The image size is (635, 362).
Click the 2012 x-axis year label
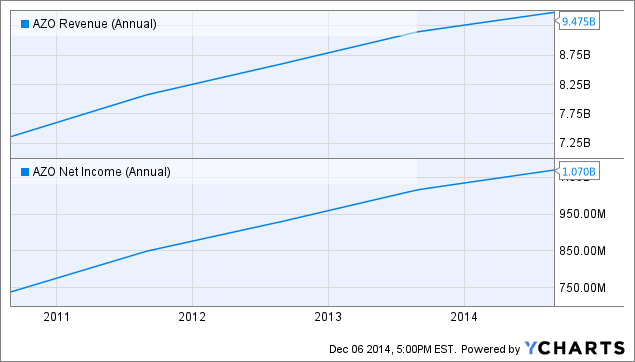pyautogui.click(x=192, y=317)
